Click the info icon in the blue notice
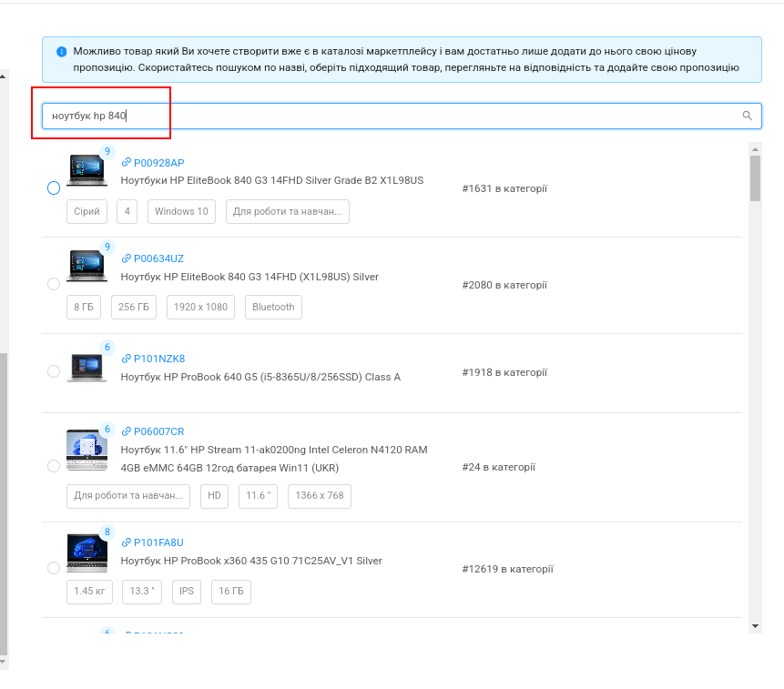This screenshot has width=784, height=689. (x=61, y=52)
